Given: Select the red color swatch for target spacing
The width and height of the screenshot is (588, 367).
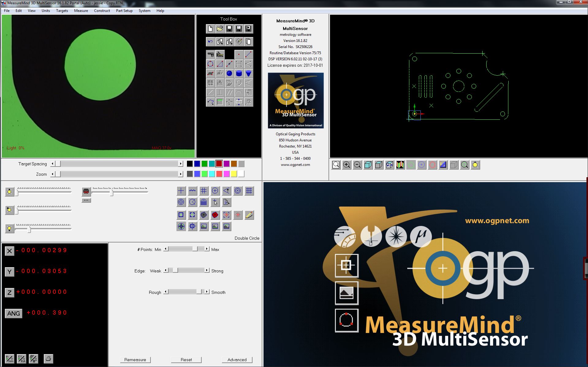Looking at the screenshot, I should (x=219, y=164).
